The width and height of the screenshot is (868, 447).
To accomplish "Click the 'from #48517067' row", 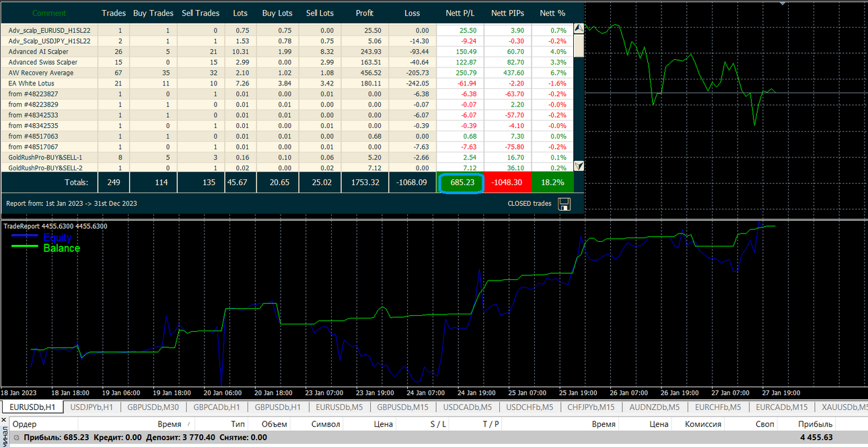I will 287,146.
